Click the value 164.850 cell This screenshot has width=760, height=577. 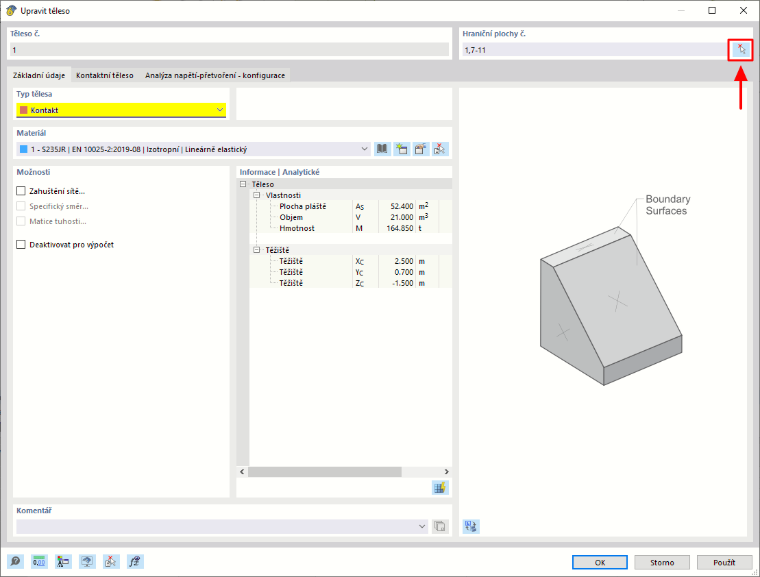[397, 228]
